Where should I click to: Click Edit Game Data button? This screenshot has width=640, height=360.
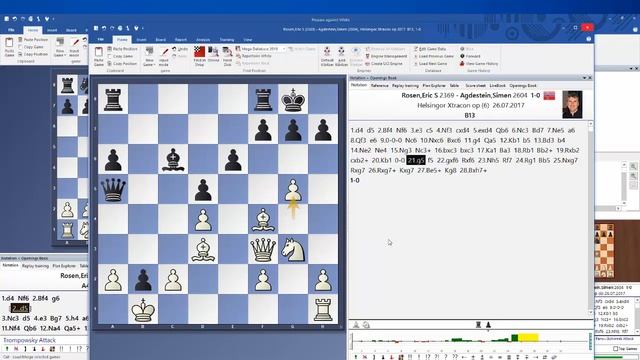tap(429, 49)
